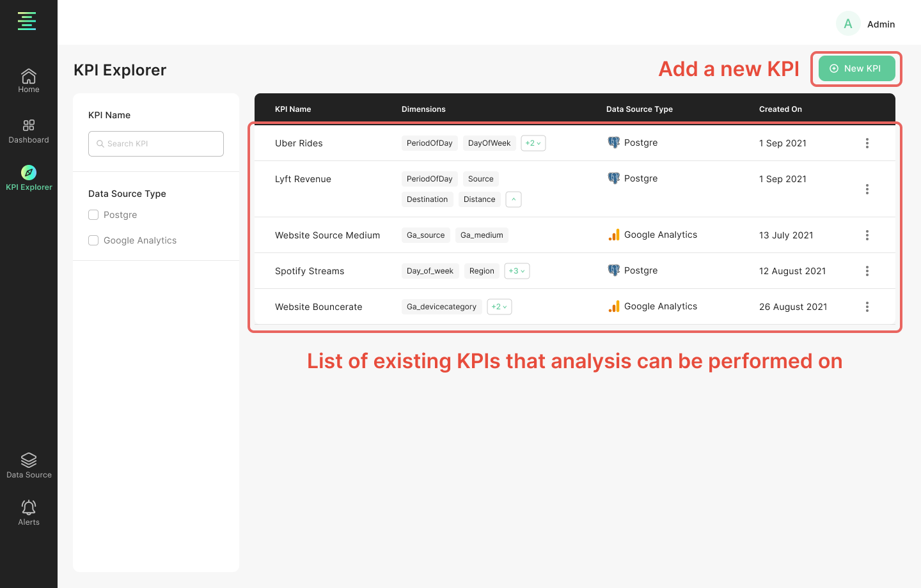
Task: Expand +3 dimensions for Spotify Streams
Action: (x=517, y=271)
